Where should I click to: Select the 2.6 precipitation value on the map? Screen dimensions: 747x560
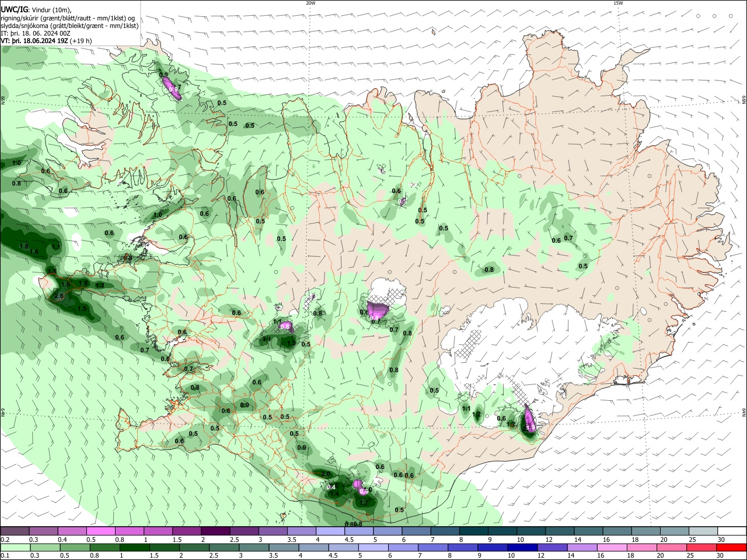58,296
